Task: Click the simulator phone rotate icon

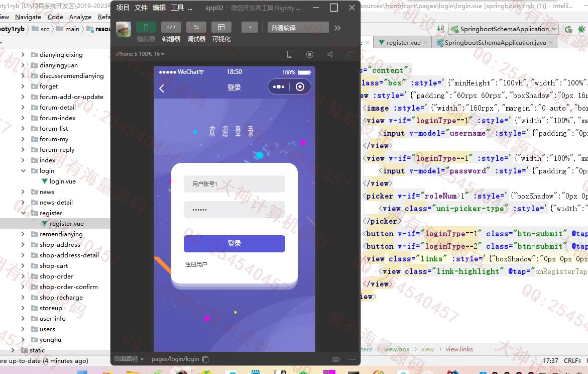Action: point(290,54)
